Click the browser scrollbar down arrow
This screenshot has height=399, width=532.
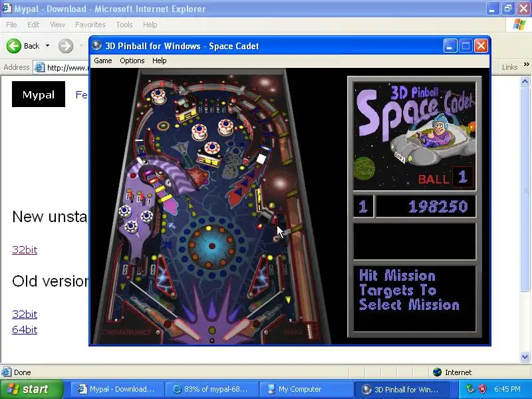(x=525, y=356)
